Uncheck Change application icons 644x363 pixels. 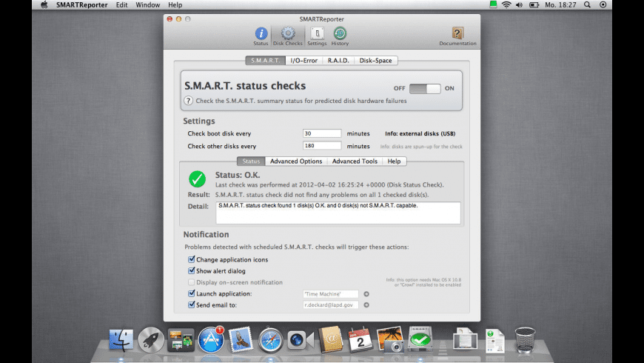pos(192,259)
